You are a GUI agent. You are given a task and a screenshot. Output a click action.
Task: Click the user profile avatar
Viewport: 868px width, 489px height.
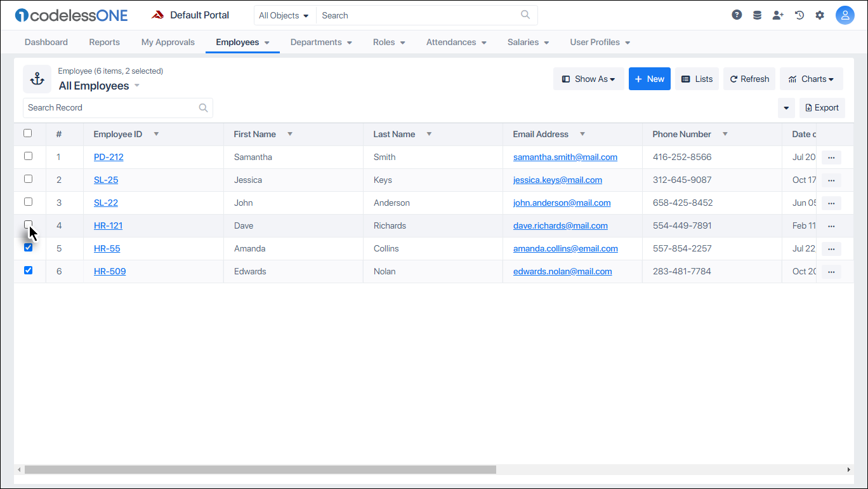(x=845, y=14)
